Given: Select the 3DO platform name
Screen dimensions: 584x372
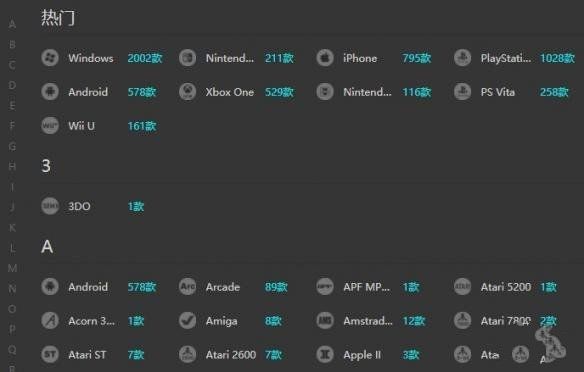Looking at the screenshot, I should (79, 206).
